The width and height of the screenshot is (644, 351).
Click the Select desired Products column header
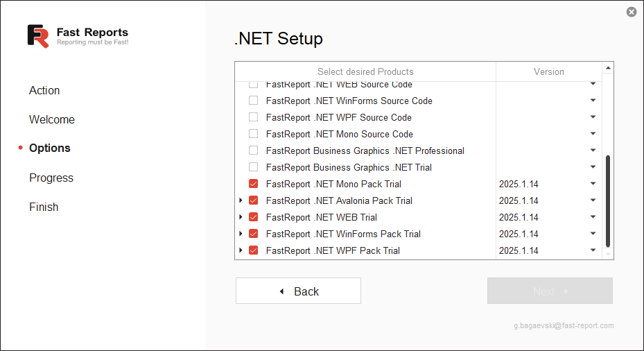[x=365, y=72]
